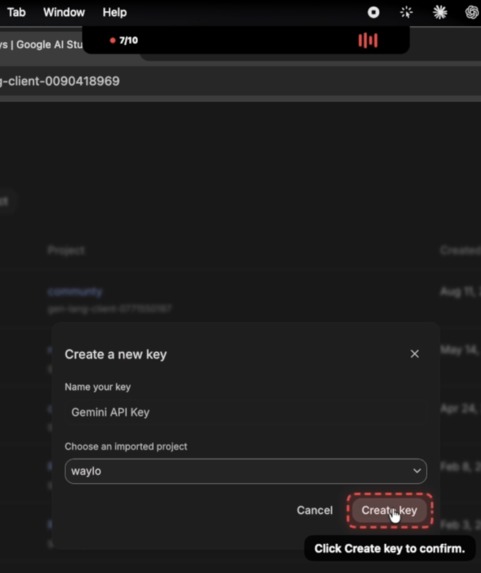Click the starburst icon in the menu bar

click(440, 12)
